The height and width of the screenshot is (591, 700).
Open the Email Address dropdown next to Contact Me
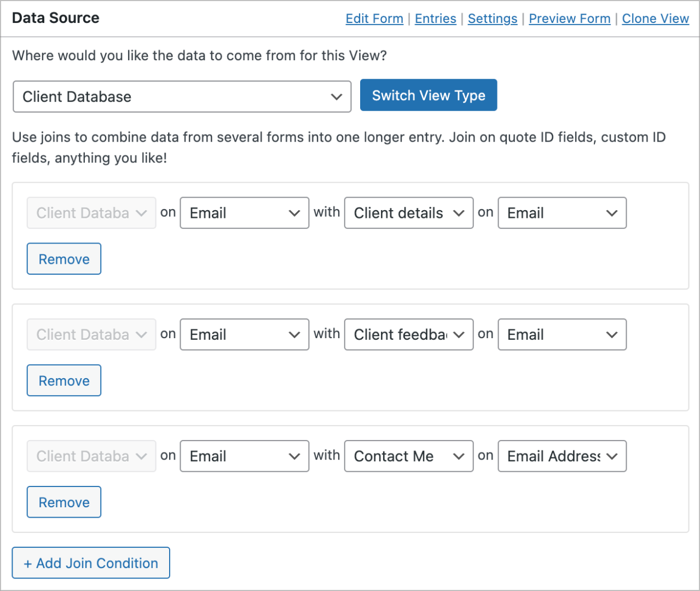point(562,456)
